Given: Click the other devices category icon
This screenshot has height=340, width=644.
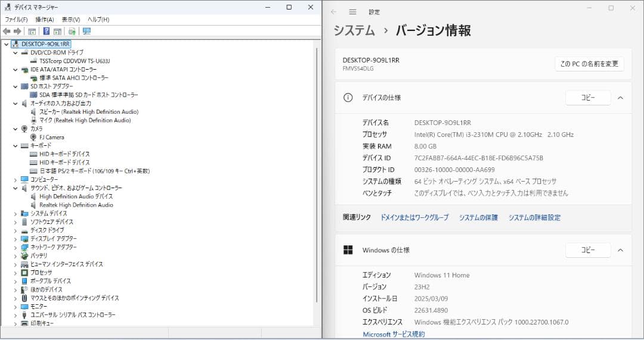Looking at the screenshot, I should click(24, 289).
